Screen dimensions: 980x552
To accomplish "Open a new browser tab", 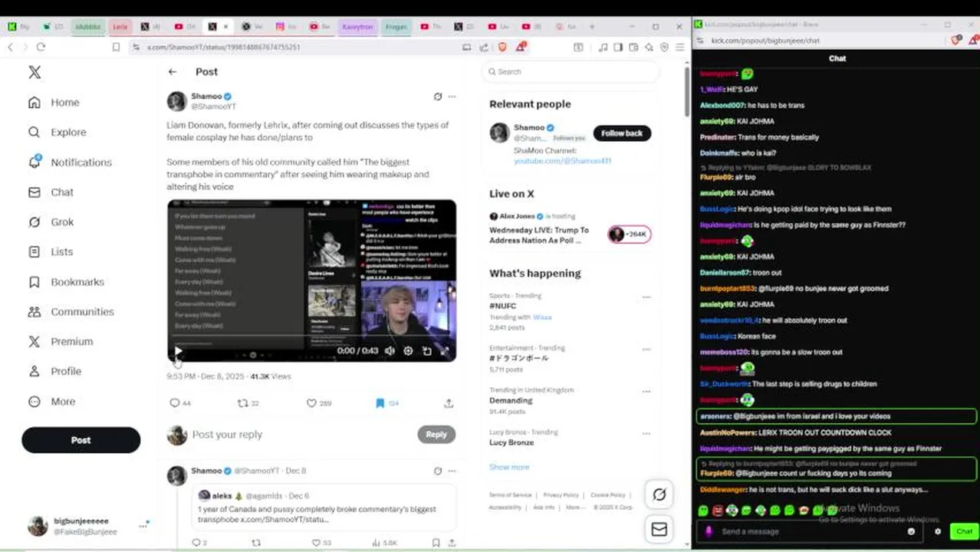I will [x=592, y=26].
